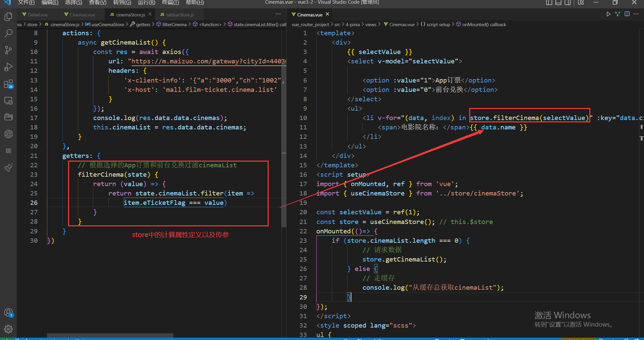Open the 选择(S) menu
The height and width of the screenshot is (340, 644).
tap(73, 2)
